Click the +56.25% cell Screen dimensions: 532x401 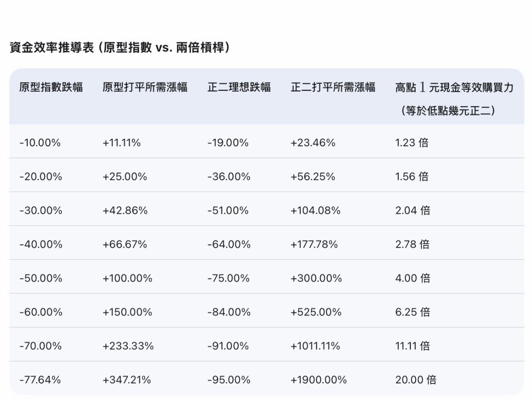tap(313, 177)
